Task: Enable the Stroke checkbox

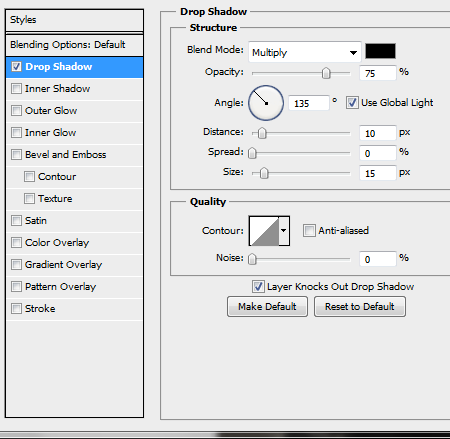Action: click(16, 309)
